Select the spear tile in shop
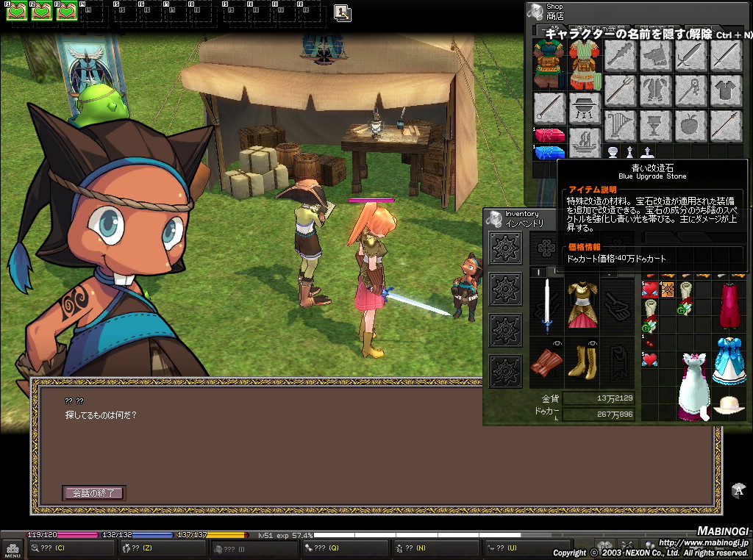This screenshot has height=560, width=753. [x=727, y=126]
